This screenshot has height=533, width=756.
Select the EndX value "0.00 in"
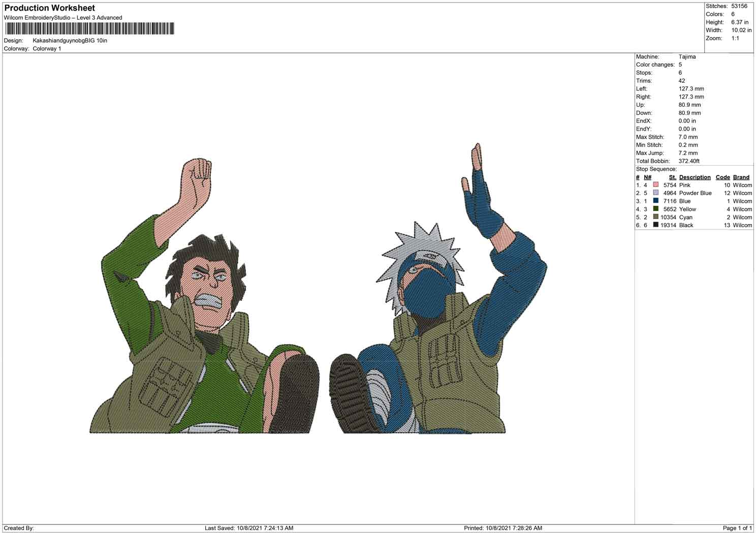click(687, 121)
